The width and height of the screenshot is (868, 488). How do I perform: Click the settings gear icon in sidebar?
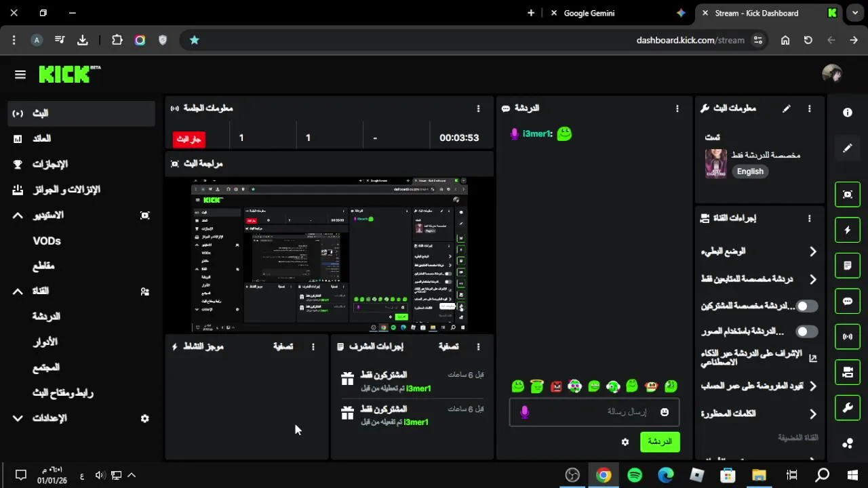point(144,418)
